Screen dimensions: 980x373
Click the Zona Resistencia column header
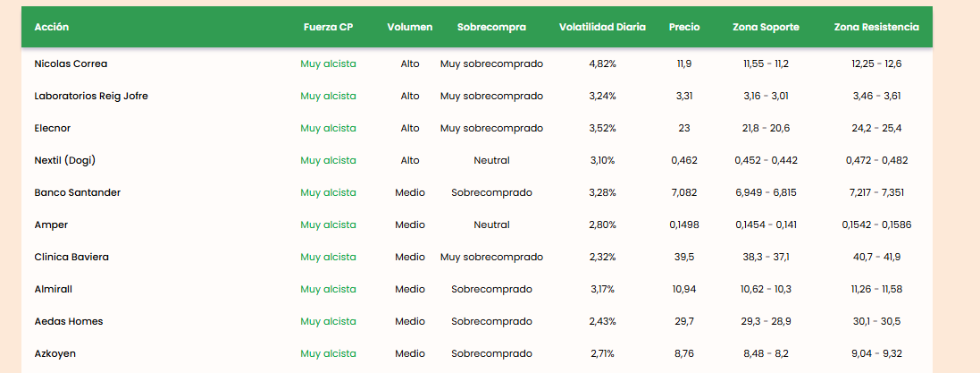tap(876, 27)
